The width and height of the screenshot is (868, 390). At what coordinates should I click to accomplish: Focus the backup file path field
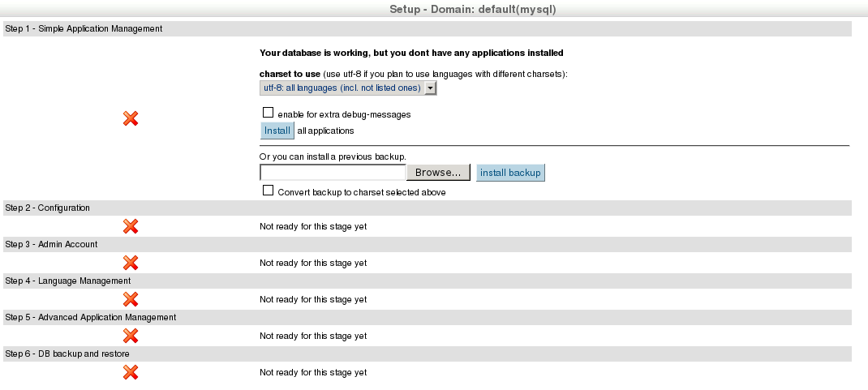click(x=333, y=173)
